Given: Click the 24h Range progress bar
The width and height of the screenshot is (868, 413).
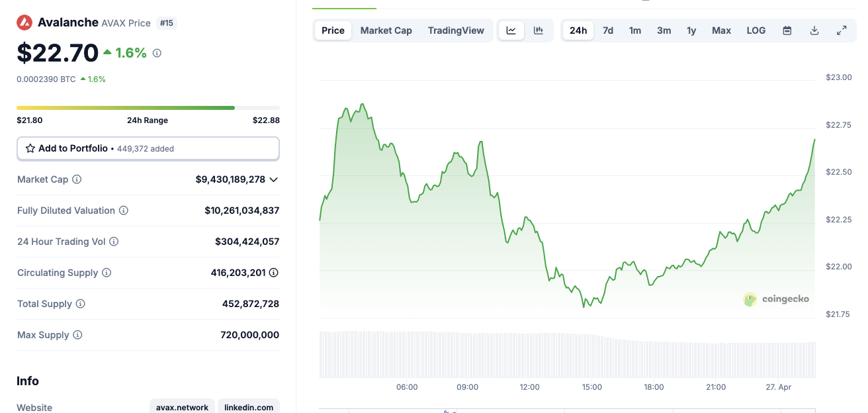Looking at the screenshot, I should pos(148,107).
